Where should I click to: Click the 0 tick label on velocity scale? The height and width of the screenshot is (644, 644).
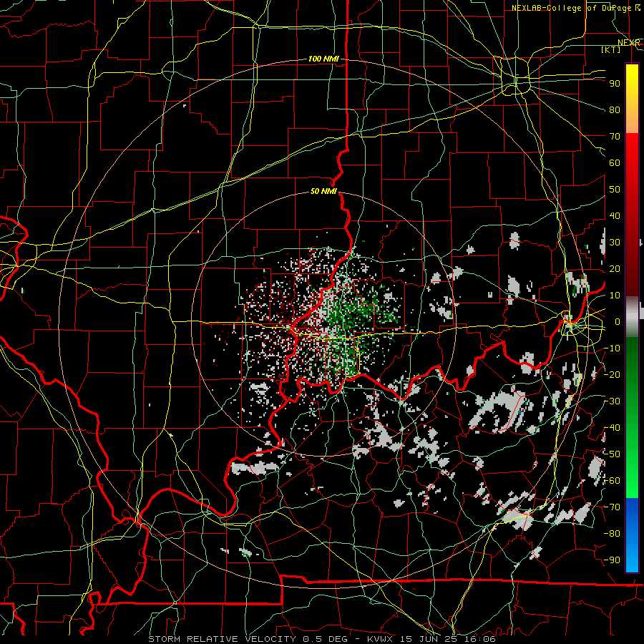tap(617, 321)
